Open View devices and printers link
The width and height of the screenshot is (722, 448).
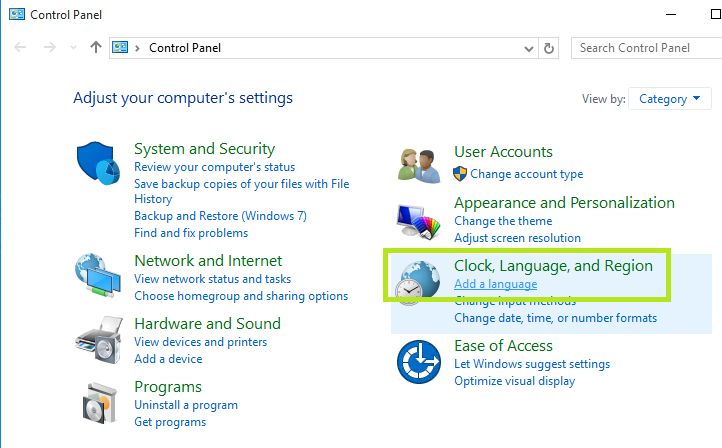(200, 342)
